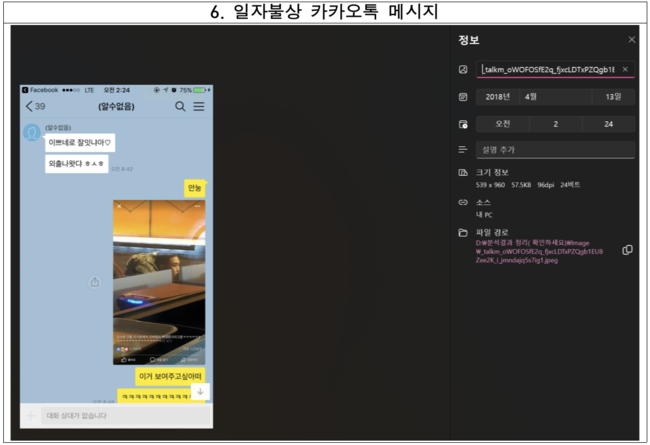This screenshot has width=650, height=445.
Task: Open the 2018년 year selector
Action: click(x=495, y=97)
